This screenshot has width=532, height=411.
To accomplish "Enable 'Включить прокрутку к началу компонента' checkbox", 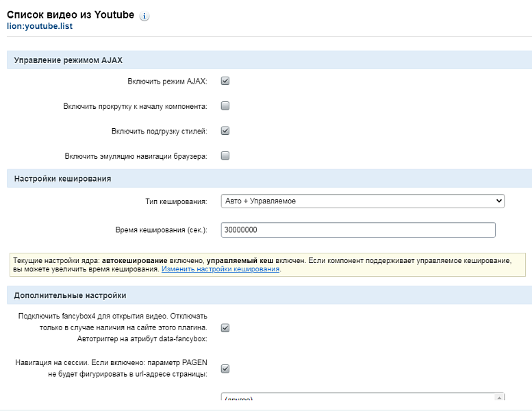I will 225,106.
